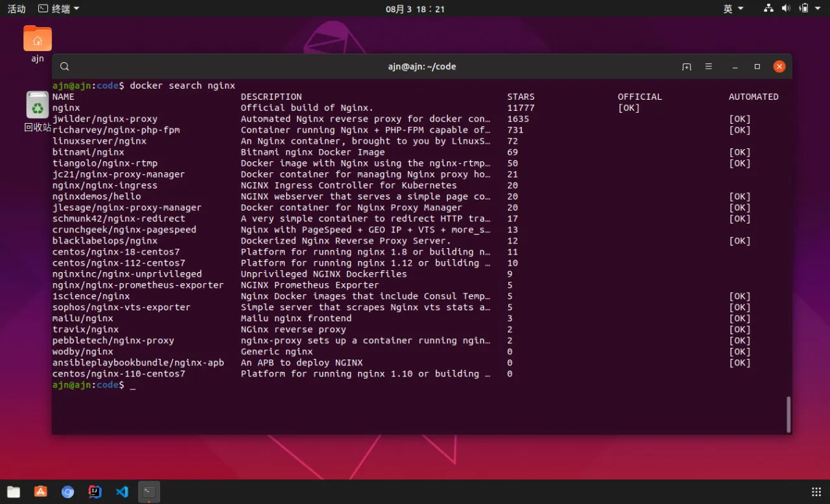This screenshot has width=830, height=504.
Task: Open the recycle bin desktop icon
Action: click(x=38, y=111)
